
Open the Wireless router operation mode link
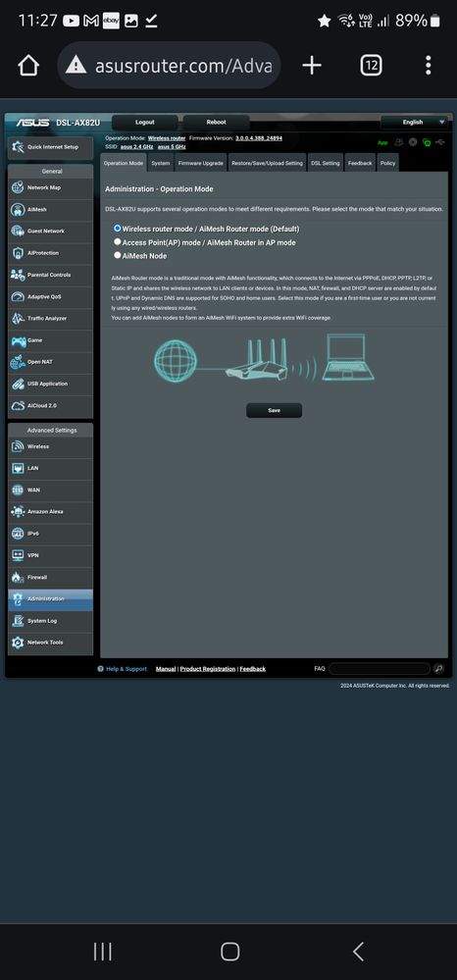click(x=167, y=138)
